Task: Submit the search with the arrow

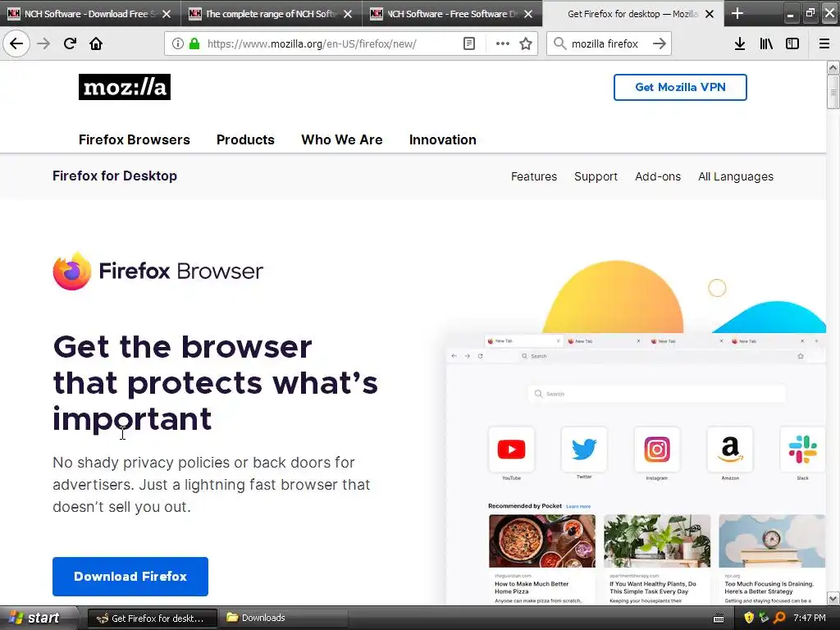Action: (x=660, y=43)
